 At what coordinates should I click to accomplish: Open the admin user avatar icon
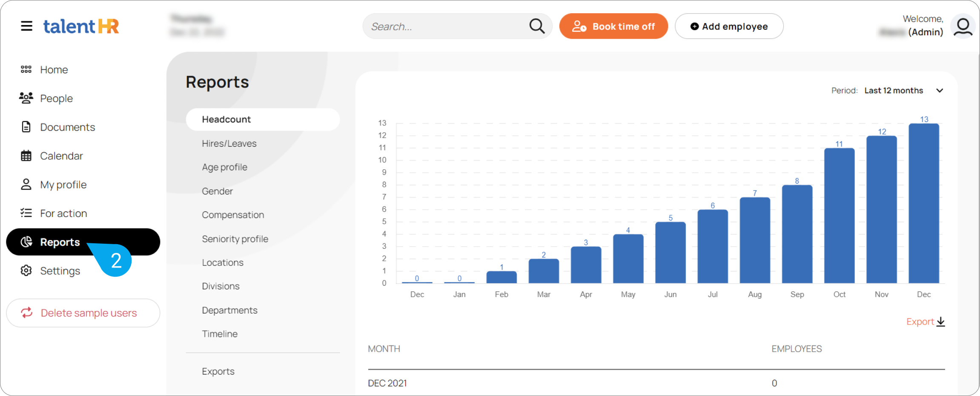point(963,26)
